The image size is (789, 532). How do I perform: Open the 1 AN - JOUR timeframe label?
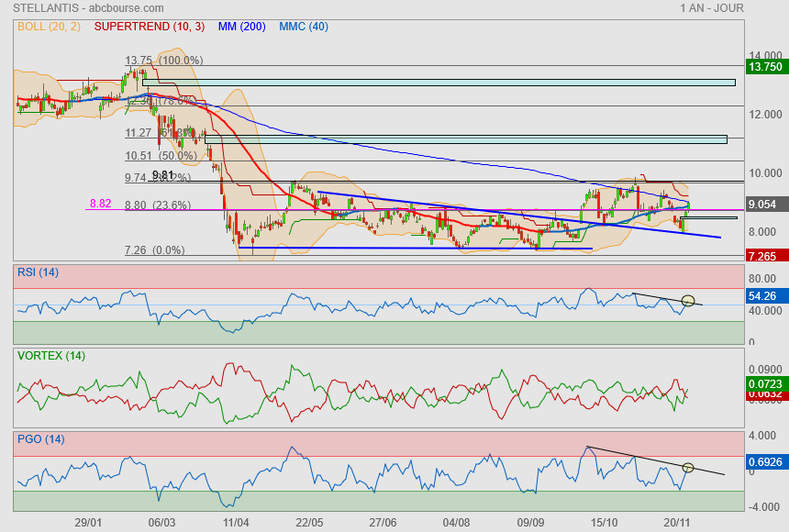tap(712, 7)
